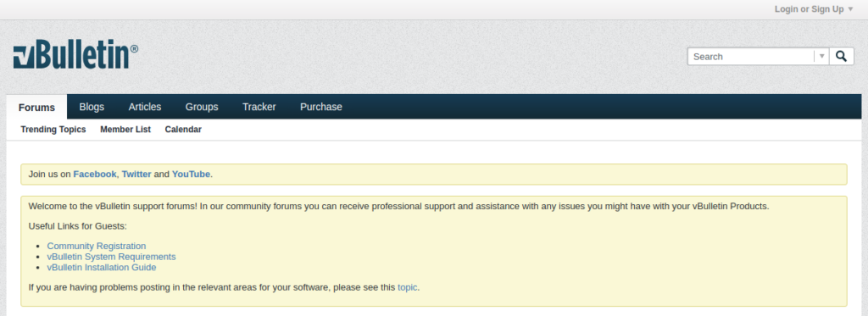Follow the Twitter link
This screenshot has width=868, height=316.
pos(136,174)
